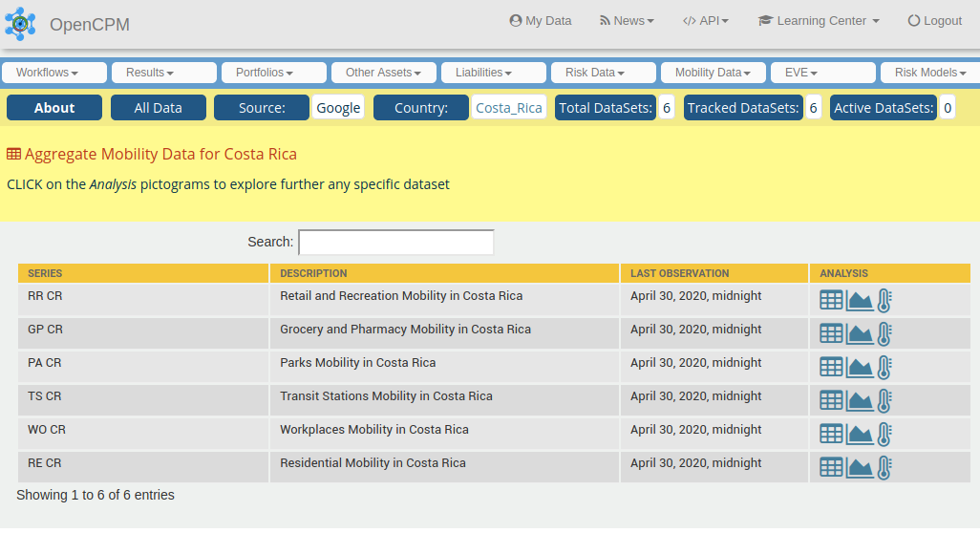Expand the Risk Models dropdown
The image size is (980, 533).
click(x=930, y=73)
